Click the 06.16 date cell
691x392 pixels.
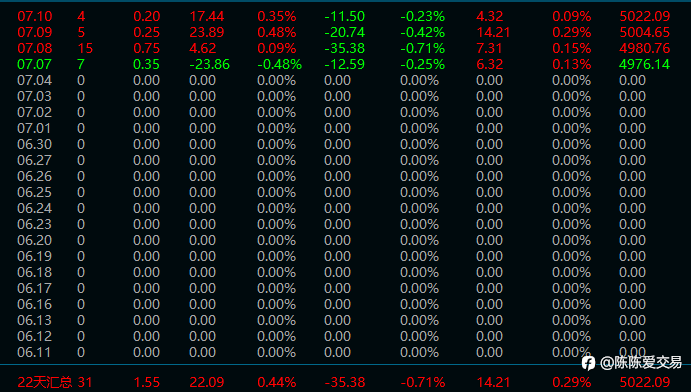(x=35, y=304)
